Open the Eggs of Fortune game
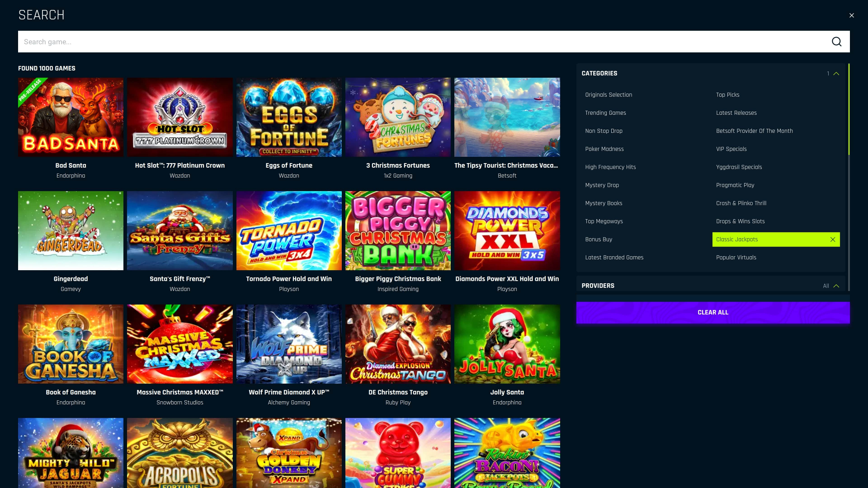Image resolution: width=868 pixels, height=488 pixels. tap(289, 117)
